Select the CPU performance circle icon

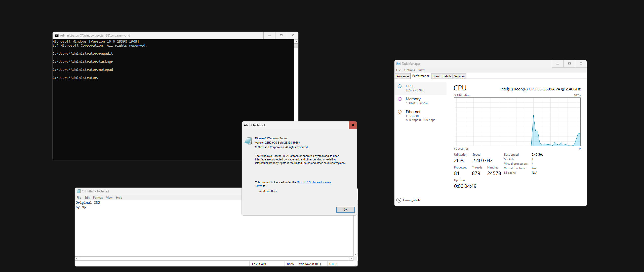pos(400,86)
